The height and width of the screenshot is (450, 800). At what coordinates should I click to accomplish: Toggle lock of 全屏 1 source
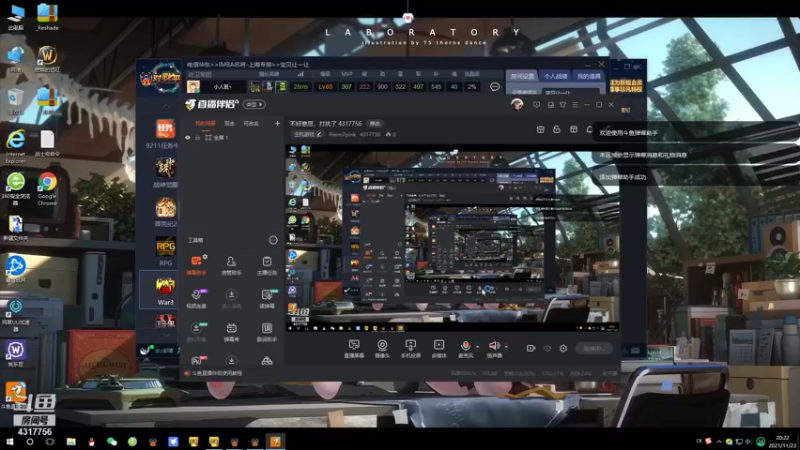(x=197, y=138)
